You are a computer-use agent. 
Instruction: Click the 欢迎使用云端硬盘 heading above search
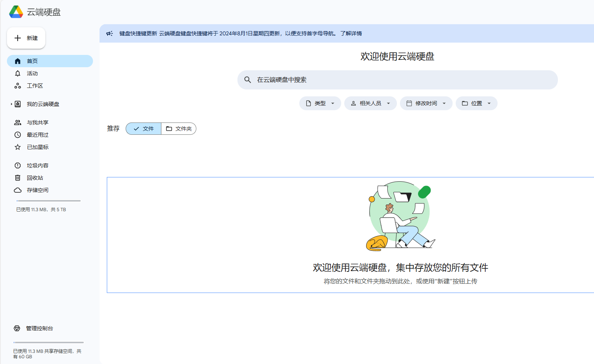(397, 56)
